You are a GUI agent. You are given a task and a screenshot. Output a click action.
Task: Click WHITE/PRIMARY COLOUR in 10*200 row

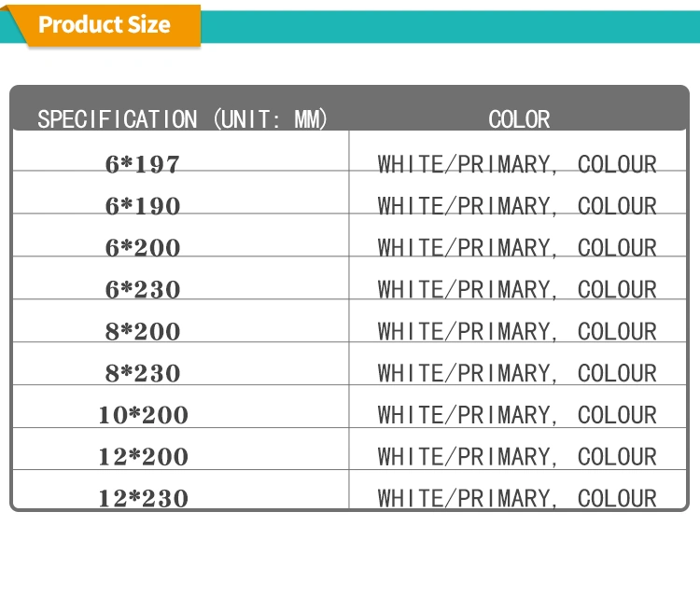coord(517,415)
